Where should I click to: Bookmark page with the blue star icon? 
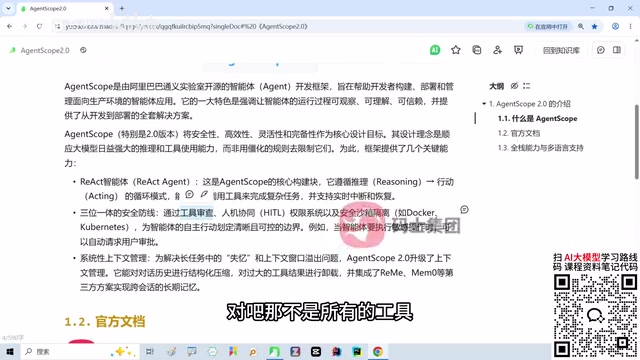coord(595,27)
